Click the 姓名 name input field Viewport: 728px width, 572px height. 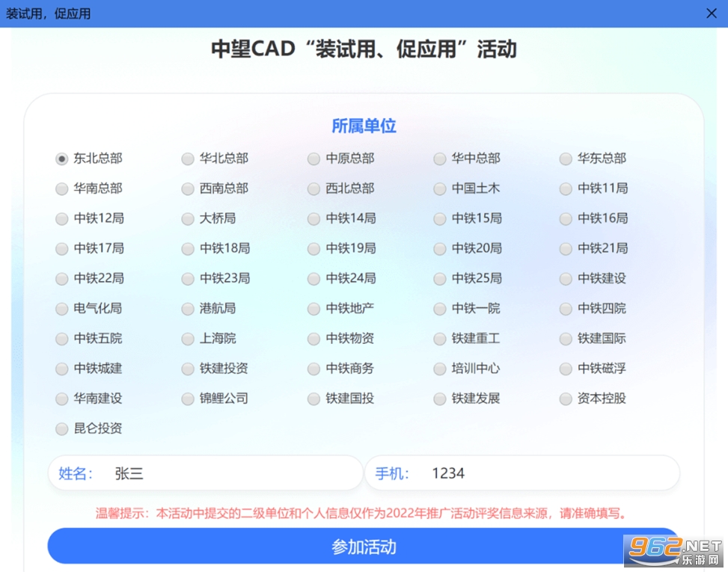(x=205, y=473)
